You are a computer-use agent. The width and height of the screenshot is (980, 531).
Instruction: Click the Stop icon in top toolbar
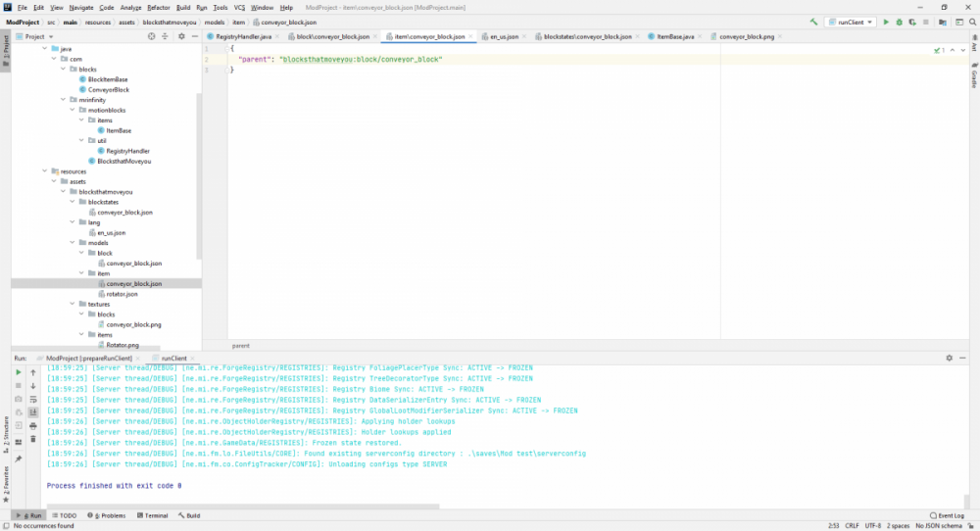tap(926, 22)
